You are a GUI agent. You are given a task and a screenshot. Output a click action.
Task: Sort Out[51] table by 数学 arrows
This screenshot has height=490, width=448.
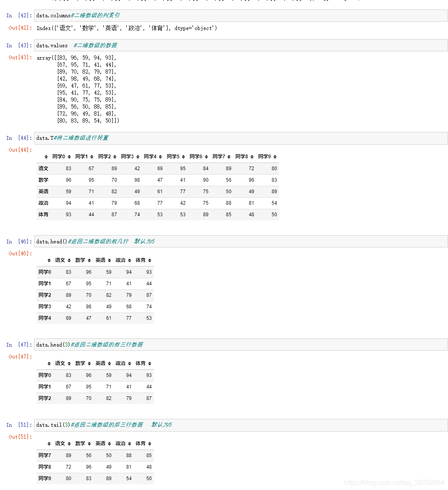[89, 444]
